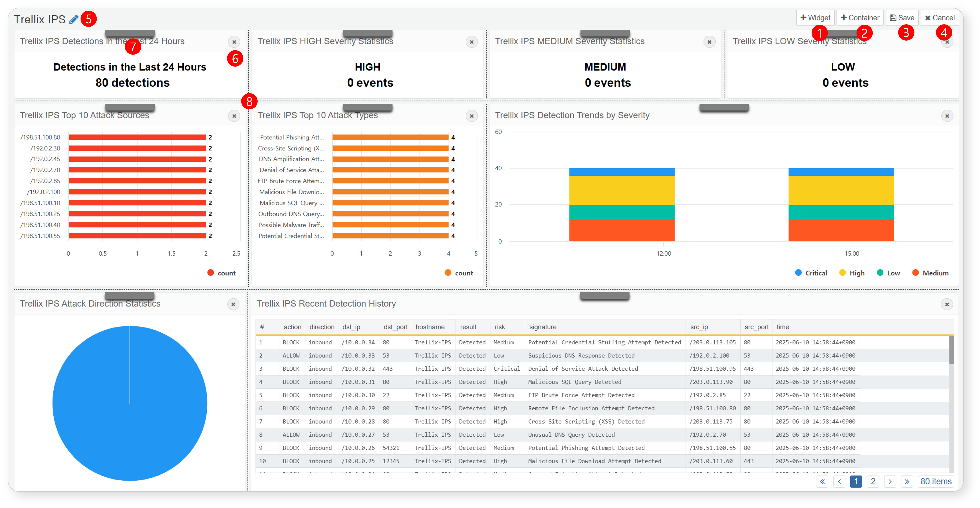Remove the Attack Direction Statistics widget

click(233, 304)
